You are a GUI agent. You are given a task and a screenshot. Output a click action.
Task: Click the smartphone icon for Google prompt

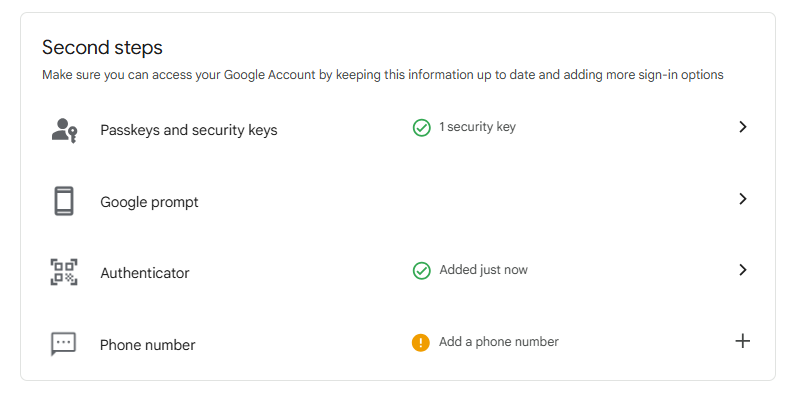point(64,201)
